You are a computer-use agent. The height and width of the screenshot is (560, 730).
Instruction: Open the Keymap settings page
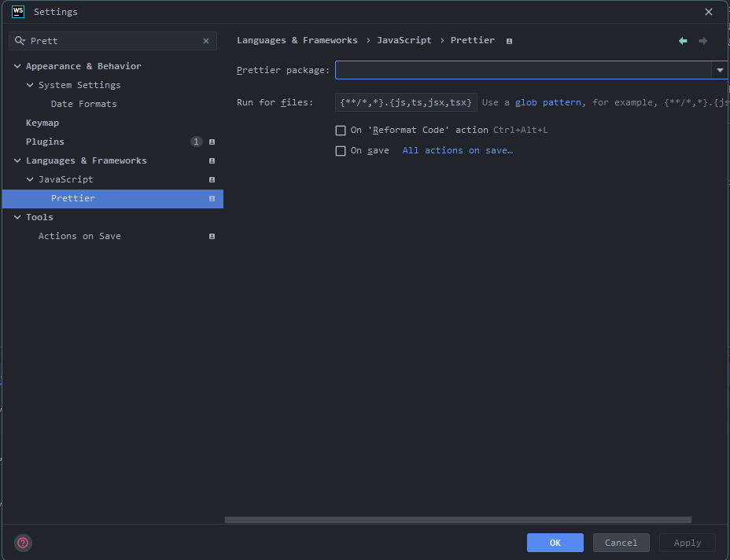[x=42, y=123]
